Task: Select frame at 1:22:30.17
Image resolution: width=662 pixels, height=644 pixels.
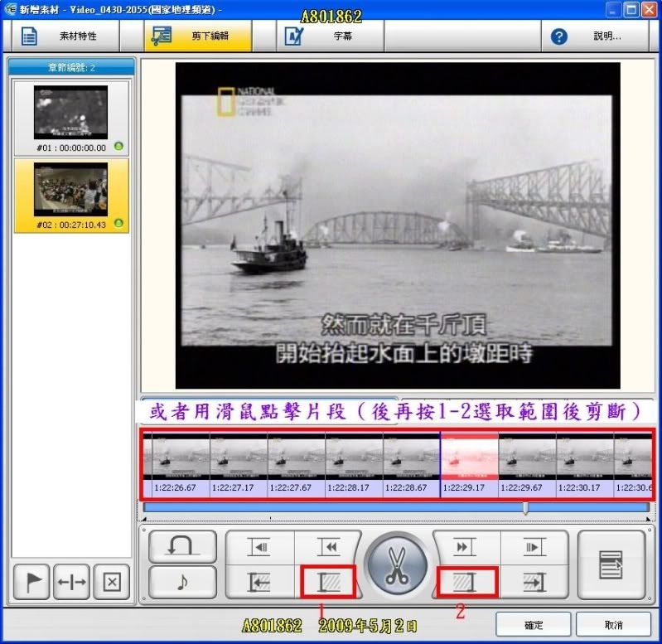Action: pyautogui.click(x=585, y=464)
